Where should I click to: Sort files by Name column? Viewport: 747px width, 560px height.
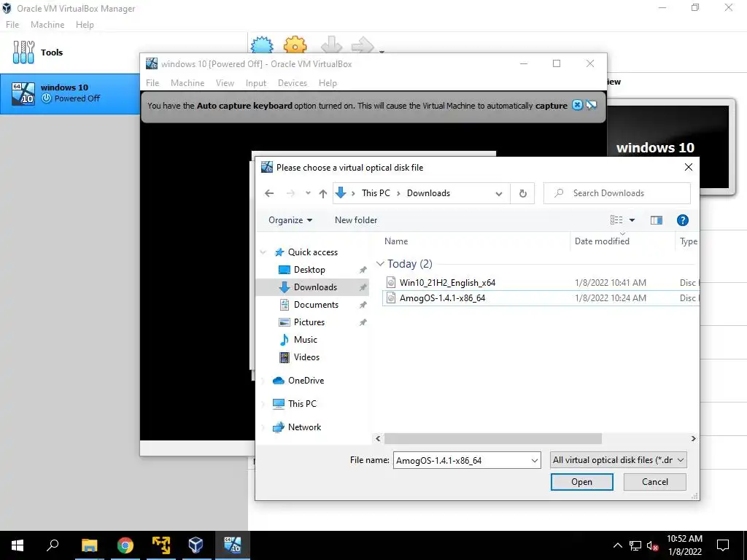click(396, 241)
